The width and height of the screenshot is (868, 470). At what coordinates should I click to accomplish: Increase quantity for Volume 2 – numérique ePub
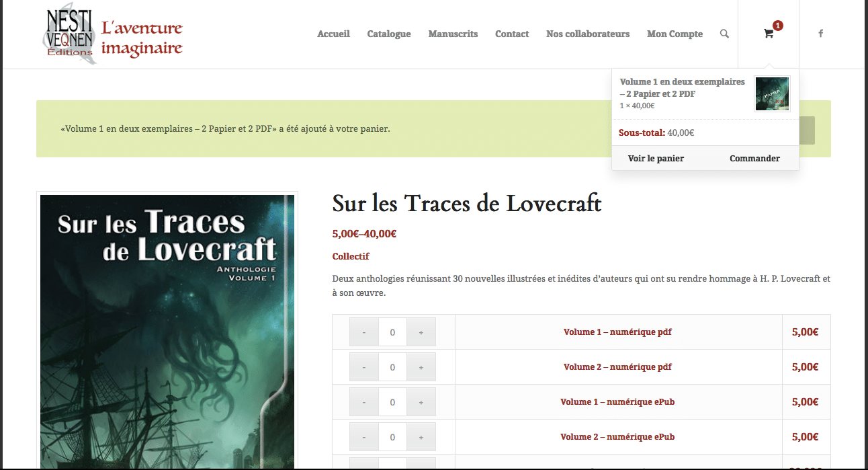[421, 437]
